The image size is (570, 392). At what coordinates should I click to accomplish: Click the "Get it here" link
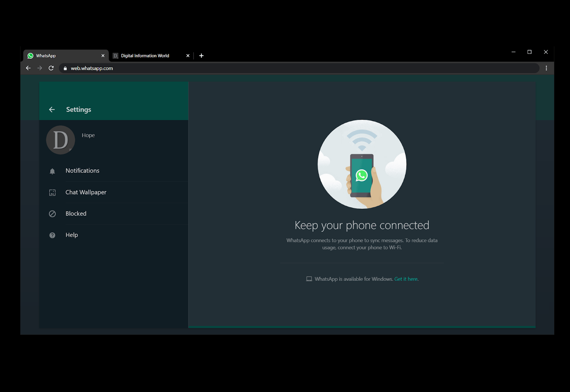[406, 279]
